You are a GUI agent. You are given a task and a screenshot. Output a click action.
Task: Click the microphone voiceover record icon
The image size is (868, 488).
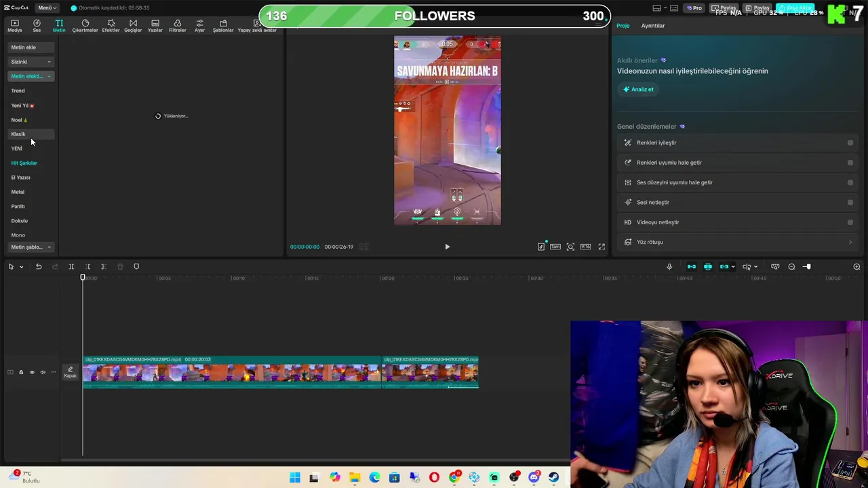click(x=669, y=266)
